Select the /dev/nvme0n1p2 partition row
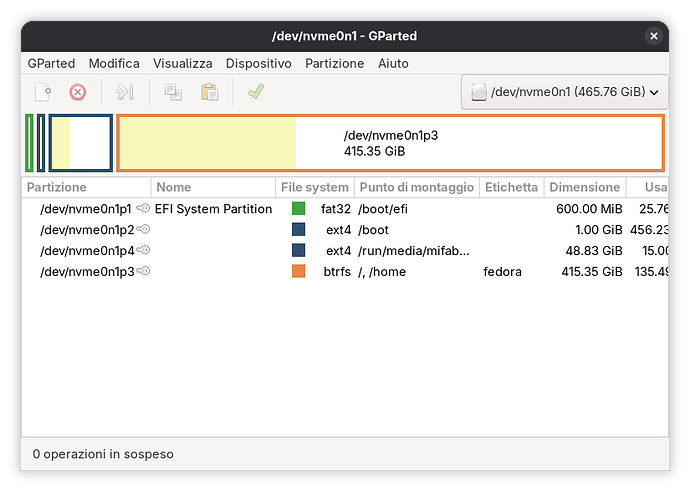 tap(345, 230)
